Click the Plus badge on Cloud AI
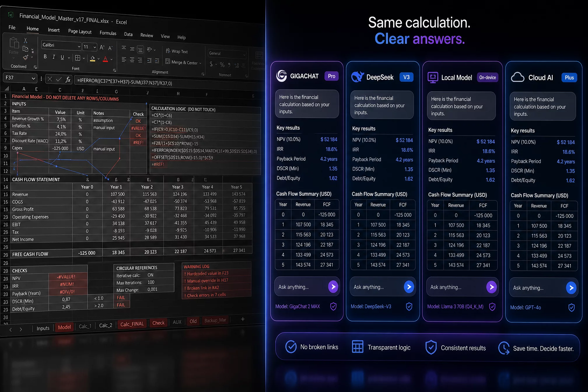The height and width of the screenshot is (392, 588). [x=569, y=78]
